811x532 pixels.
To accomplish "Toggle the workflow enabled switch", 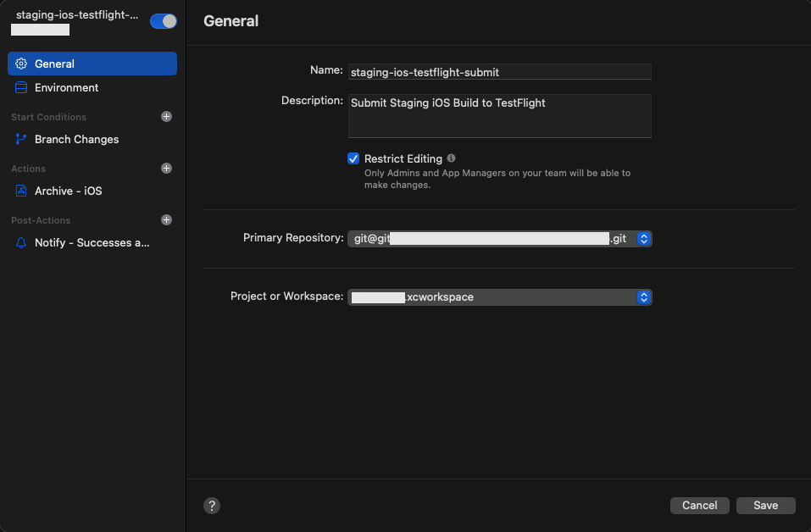I will 163,21.
